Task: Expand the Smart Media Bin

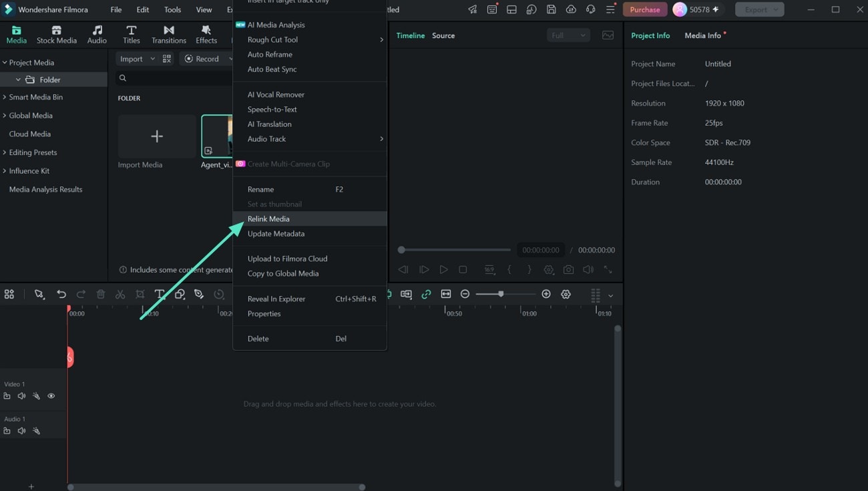Action: (x=5, y=98)
